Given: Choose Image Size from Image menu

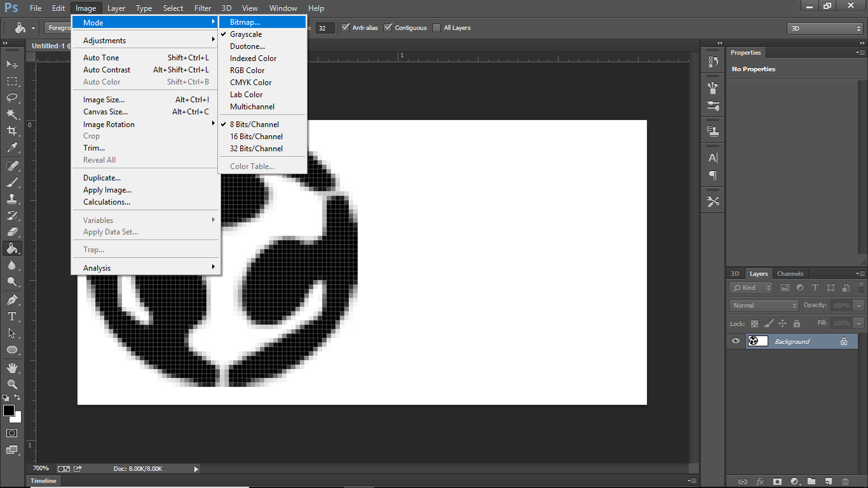Looking at the screenshot, I should 146,100.
